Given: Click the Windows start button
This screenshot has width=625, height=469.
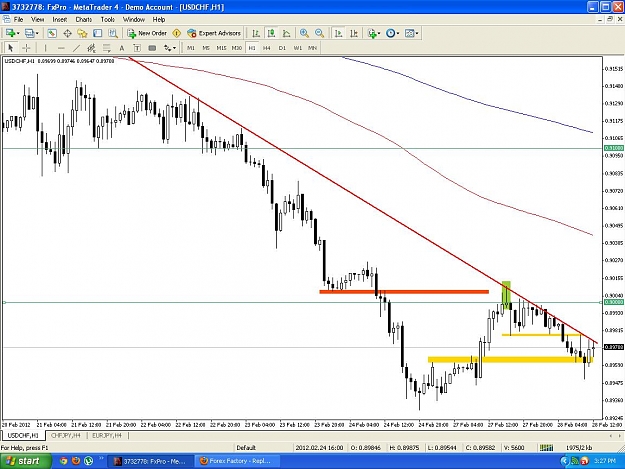Looking at the screenshot, I should point(25,461).
